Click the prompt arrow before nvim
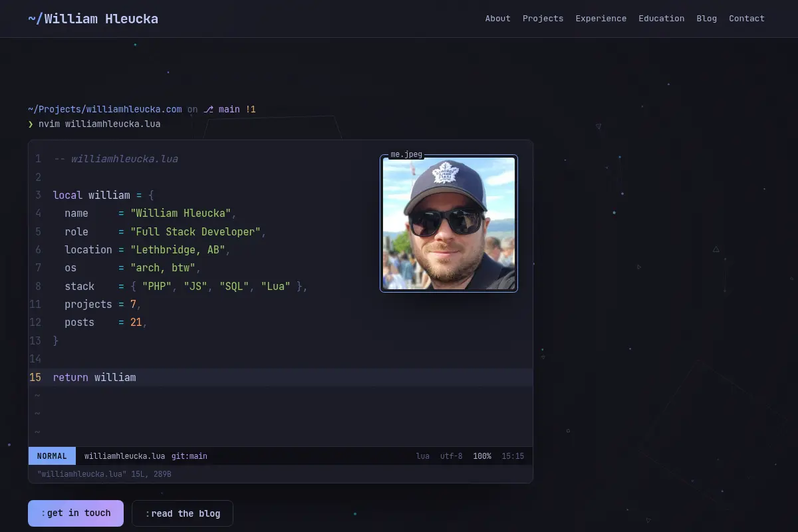 pos(31,124)
